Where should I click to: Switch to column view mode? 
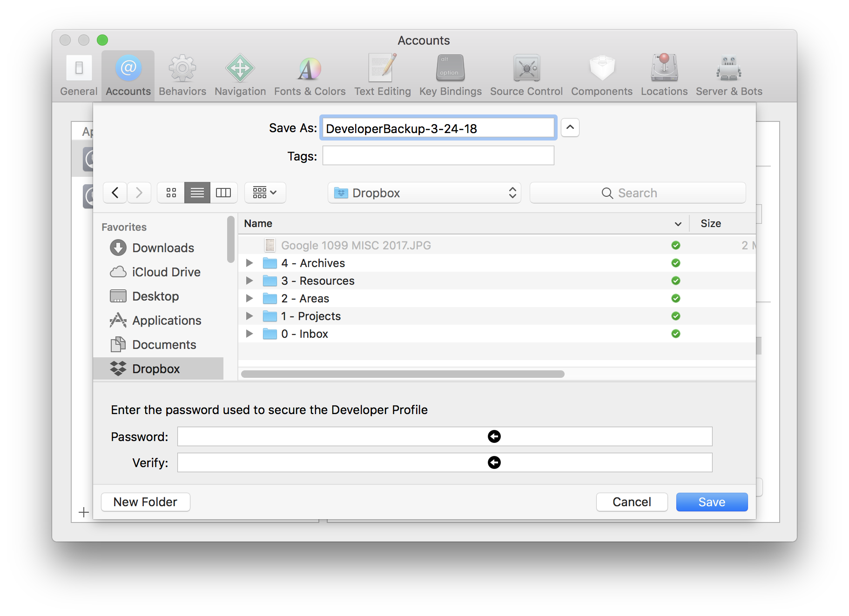(x=223, y=192)
